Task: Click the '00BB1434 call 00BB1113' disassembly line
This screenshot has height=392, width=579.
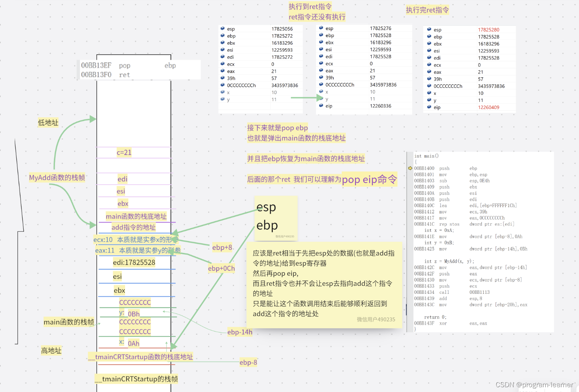Action: (x=452, y=292)
